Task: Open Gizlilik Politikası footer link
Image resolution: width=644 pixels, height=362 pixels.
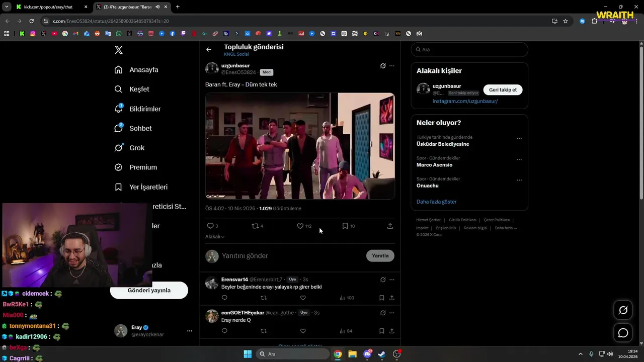Action: tap(462, 220)
